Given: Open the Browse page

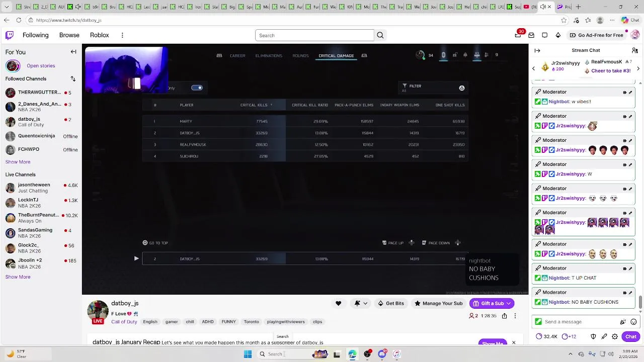Looking at the screenshot, I should click(69, 35).
